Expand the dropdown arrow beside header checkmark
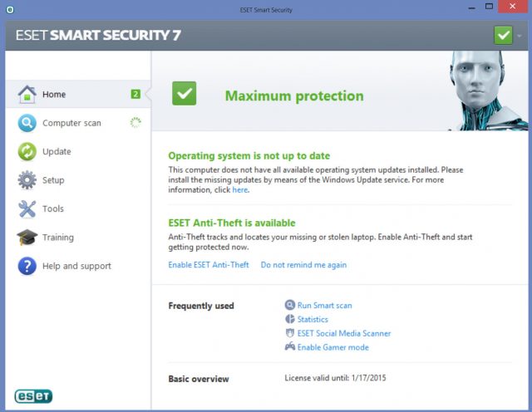This screenshot has height=412, width=532. [x=520, y=36]
